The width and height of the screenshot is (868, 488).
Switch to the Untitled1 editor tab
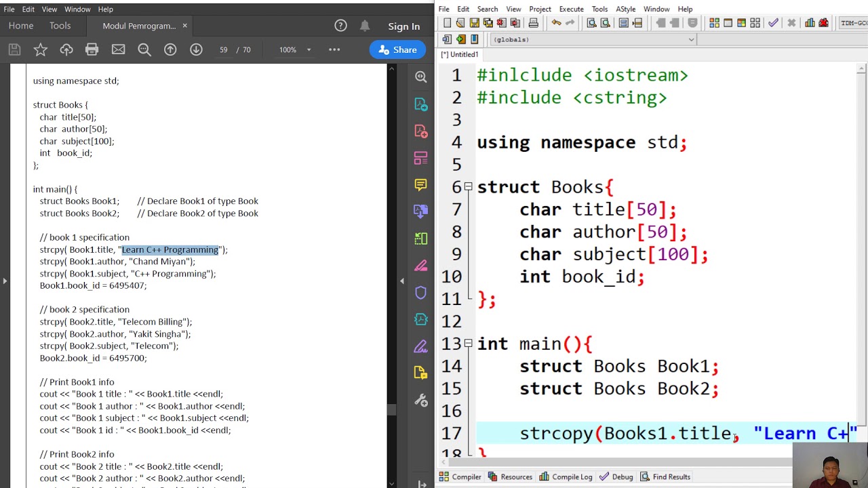pyautogui.click(x=460, y=54)
